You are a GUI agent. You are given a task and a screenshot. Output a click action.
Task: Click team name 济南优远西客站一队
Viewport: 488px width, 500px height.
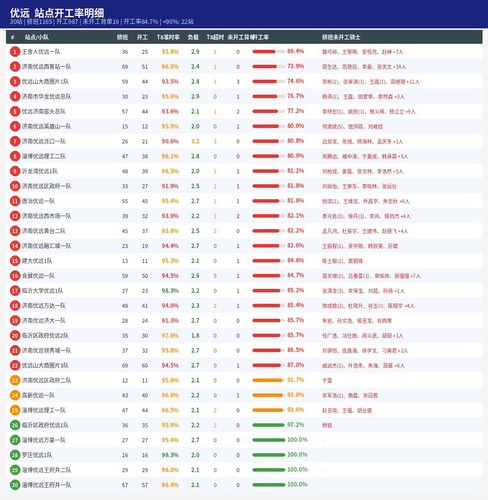(46, 67)
